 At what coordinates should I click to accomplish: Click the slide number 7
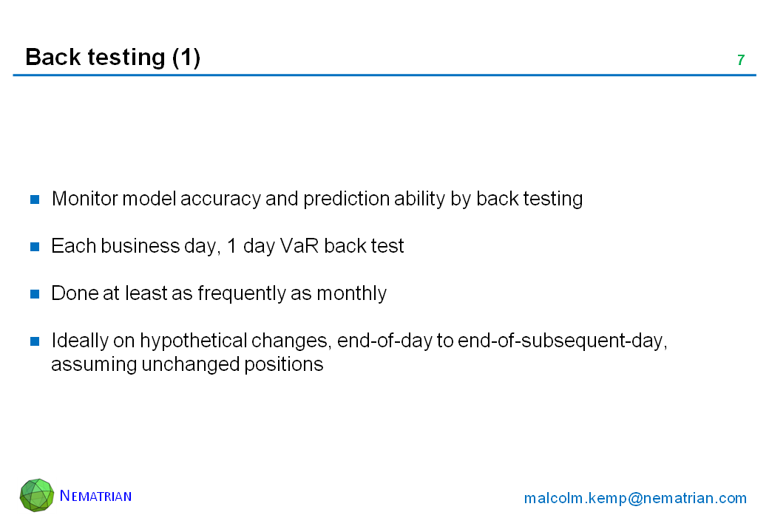click(x=740, y=61)
